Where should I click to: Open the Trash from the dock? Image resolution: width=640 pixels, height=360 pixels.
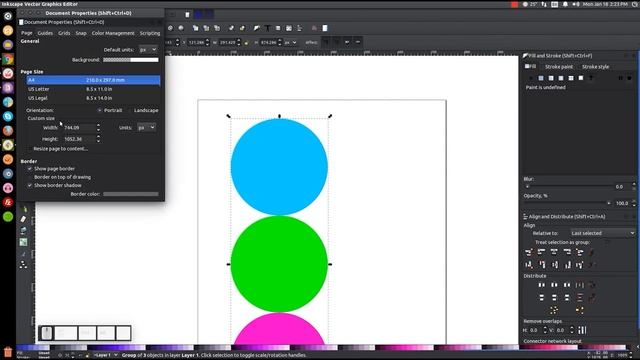(8, 351)
